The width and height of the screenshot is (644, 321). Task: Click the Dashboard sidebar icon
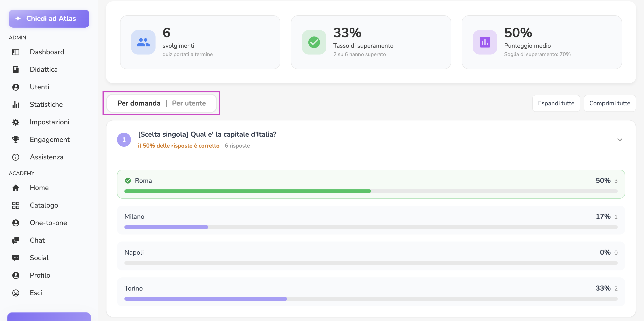(16, 52)
